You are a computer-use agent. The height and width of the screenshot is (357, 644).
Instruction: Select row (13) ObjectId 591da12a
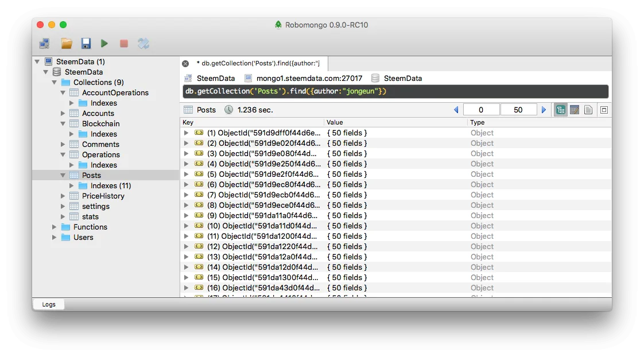395,257
